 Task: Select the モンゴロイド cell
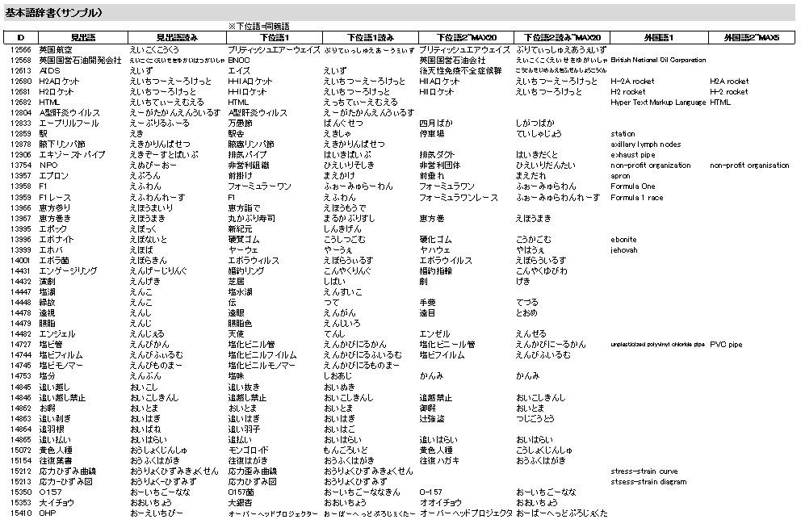tap(248, 450)
